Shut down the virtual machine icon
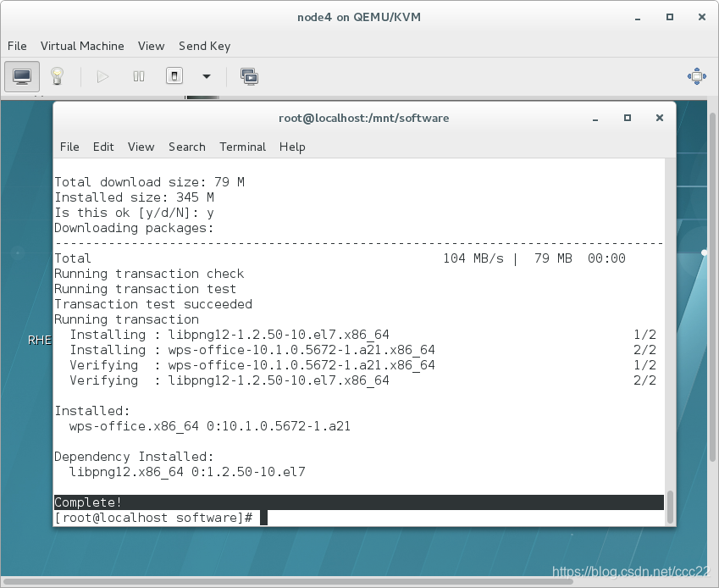Viewport: 719px width, 588px height. [174, 76]
